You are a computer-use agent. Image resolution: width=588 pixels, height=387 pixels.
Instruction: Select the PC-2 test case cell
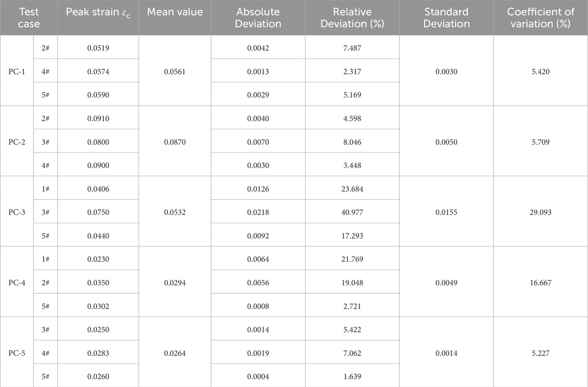click(17, 142)
